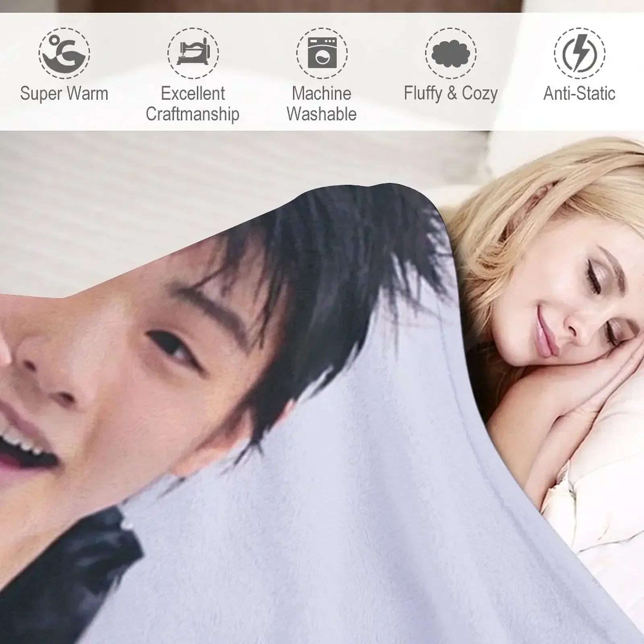
Task: Select the sewing machine craftsmanship icon
Action: [x=193, y=53]
